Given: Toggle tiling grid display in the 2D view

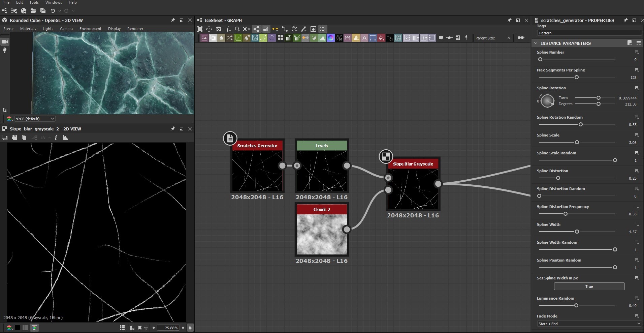Looking at the screenshot, I should pyautogui.click(x=122, y=328).
